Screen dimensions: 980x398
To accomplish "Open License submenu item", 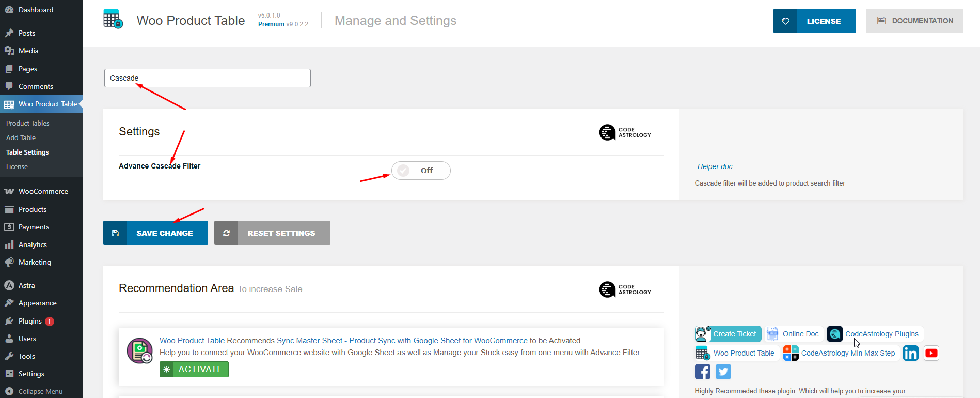I will (17, 166).
